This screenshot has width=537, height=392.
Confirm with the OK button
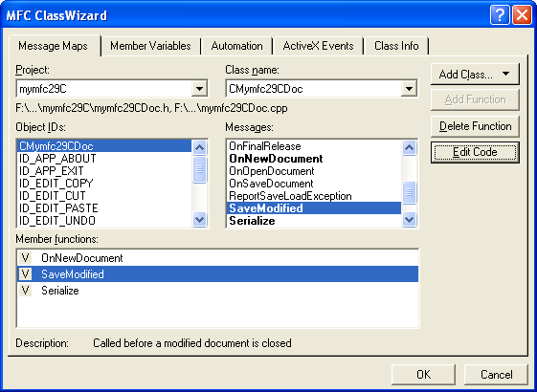[423, 374]
